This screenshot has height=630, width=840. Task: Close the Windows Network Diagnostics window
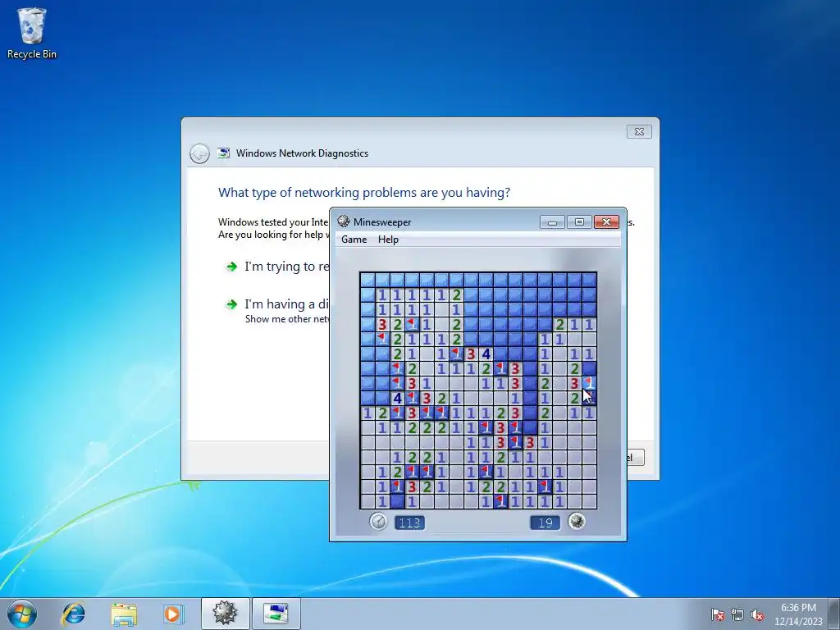(x=639, y=132)
